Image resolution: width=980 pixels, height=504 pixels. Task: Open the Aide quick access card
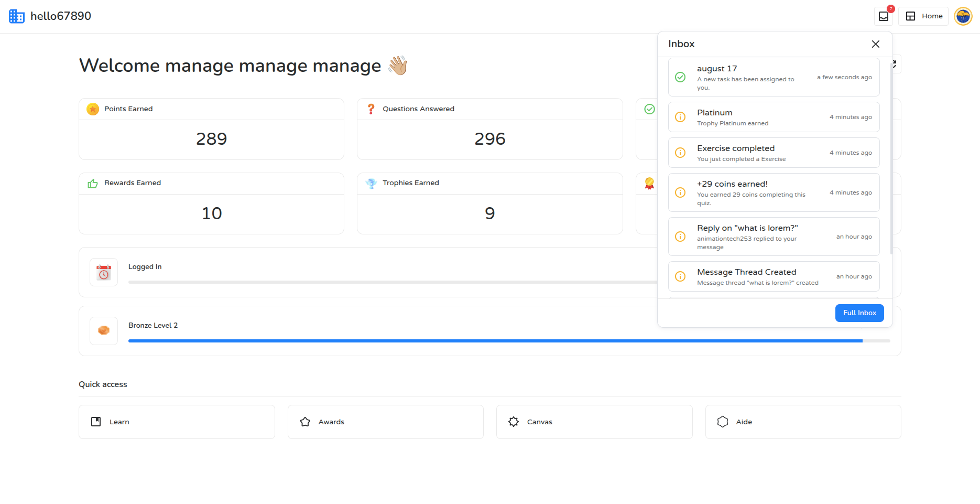(x=803, y=422)
